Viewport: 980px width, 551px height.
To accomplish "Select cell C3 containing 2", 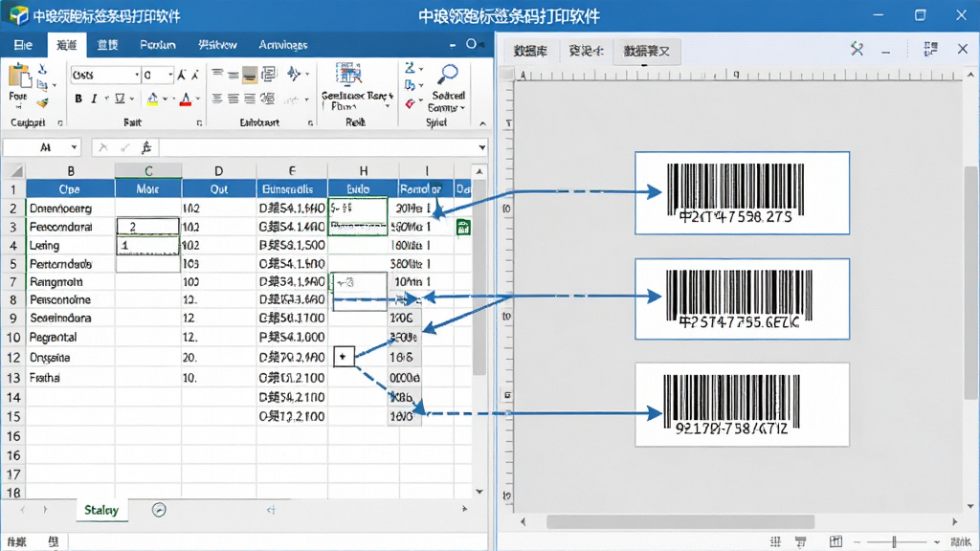I will pos(148,227).
